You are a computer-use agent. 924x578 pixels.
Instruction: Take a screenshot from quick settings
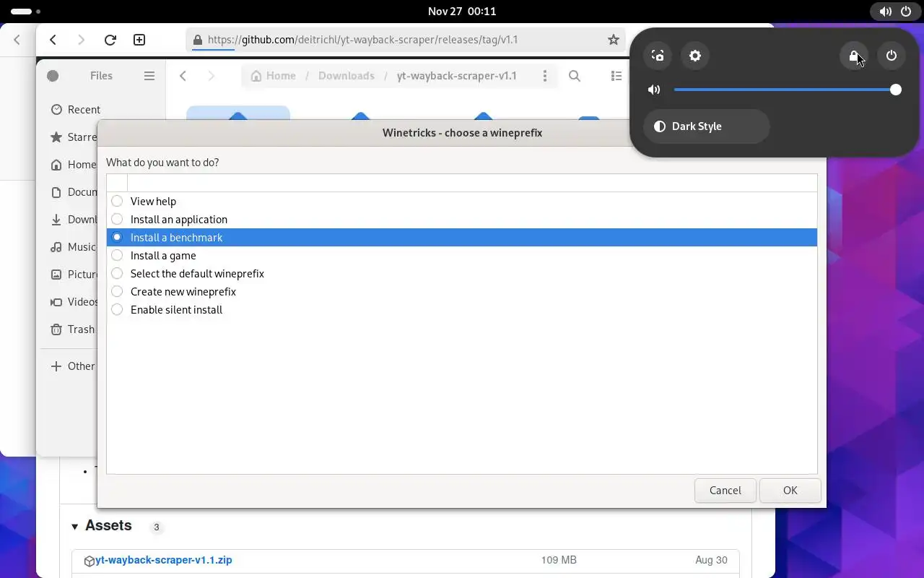[658, 56]
